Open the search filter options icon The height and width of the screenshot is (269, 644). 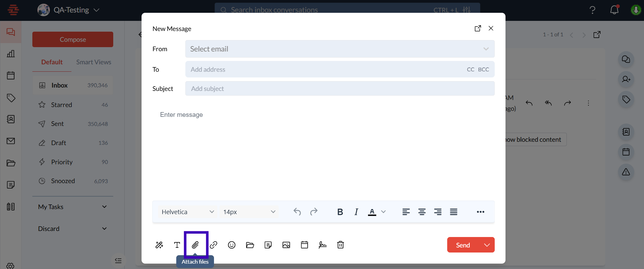pyautogui.click(x=467, y=10)
